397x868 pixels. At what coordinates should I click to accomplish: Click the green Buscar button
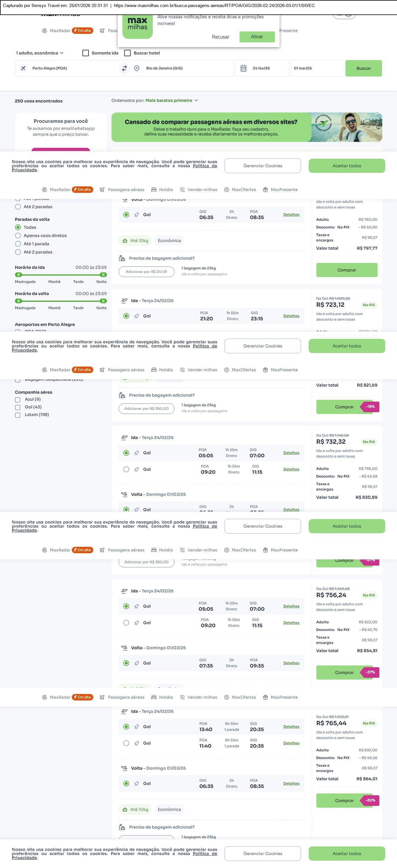pos(363,68)
